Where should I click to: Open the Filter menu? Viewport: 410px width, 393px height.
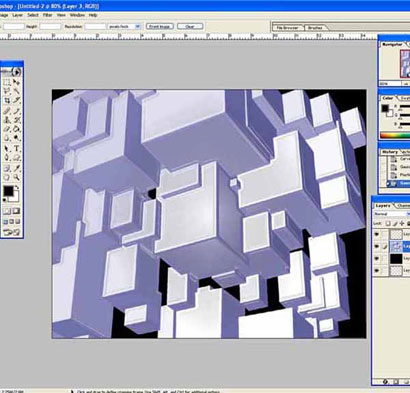click(47, 15)
